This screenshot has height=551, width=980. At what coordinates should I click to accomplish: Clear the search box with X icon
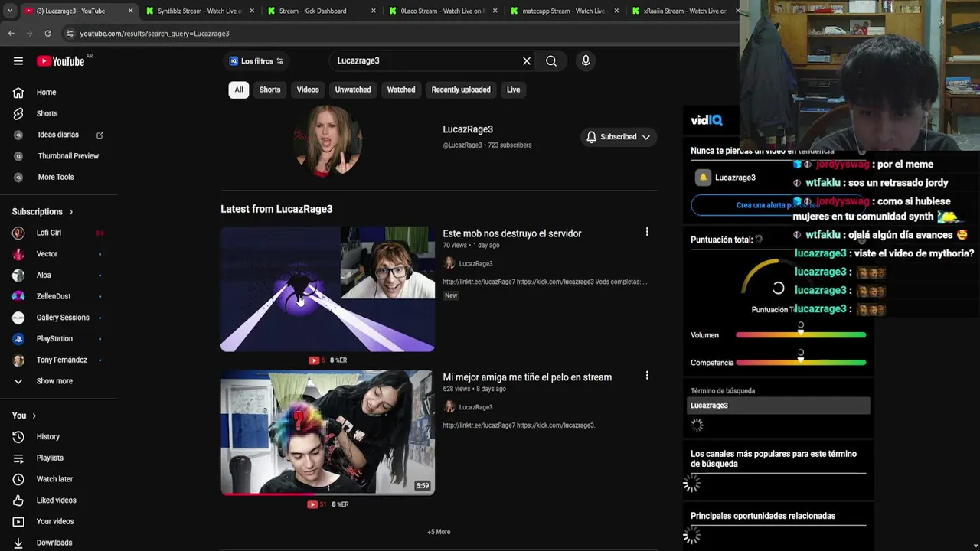526,61
